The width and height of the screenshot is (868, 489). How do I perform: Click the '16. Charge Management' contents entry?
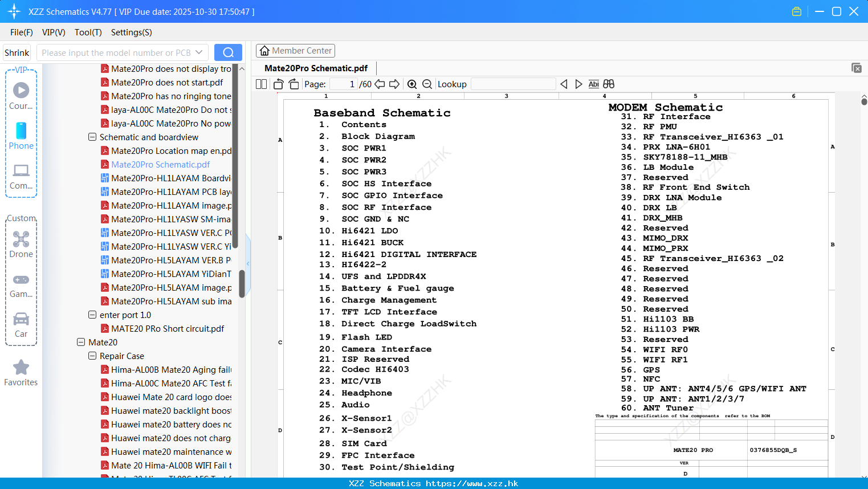378,300
